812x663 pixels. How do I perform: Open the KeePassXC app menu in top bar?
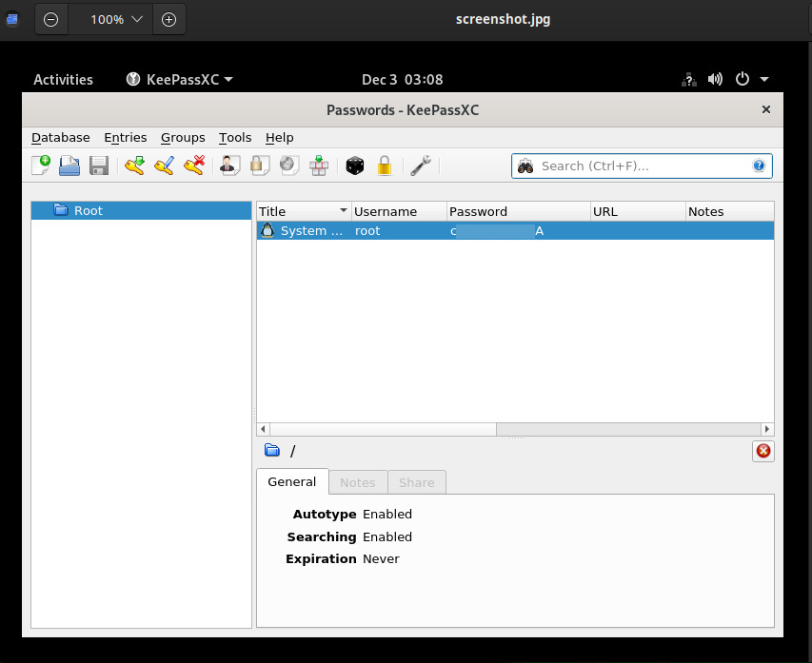[x=179, y=80]
